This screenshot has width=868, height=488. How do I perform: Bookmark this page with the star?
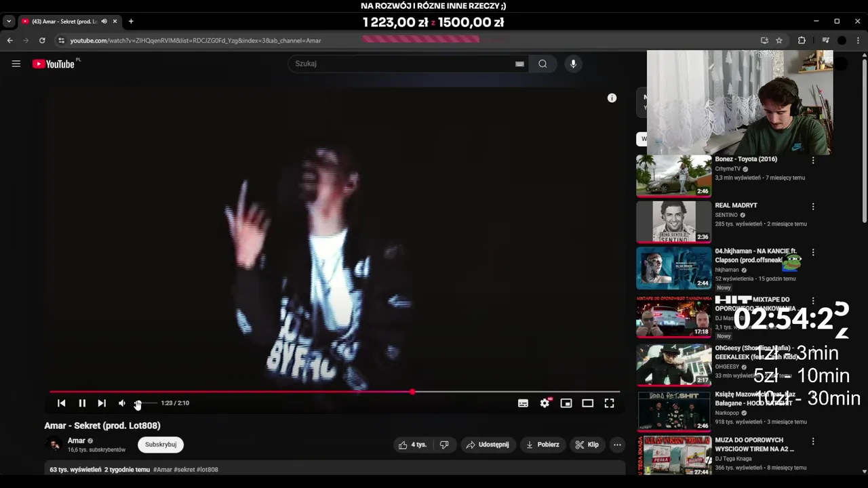[x=779, y=41]
